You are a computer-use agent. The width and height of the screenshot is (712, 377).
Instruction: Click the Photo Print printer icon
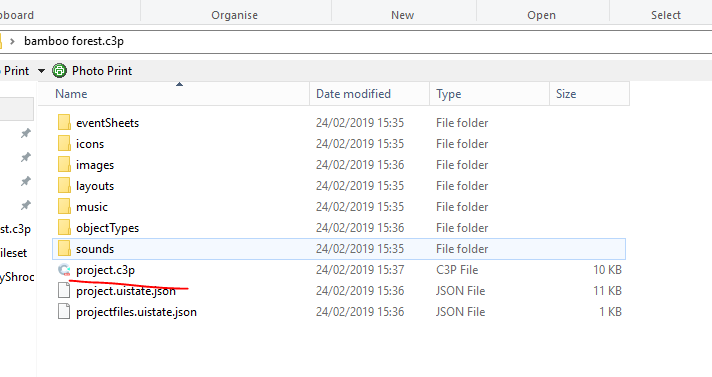[x=59, y=71]
